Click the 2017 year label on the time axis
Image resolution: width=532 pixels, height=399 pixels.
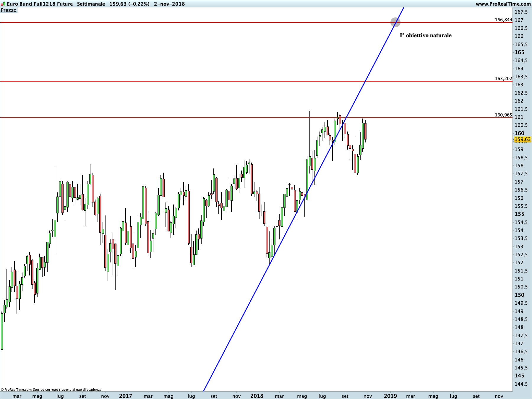click(126, 396)
